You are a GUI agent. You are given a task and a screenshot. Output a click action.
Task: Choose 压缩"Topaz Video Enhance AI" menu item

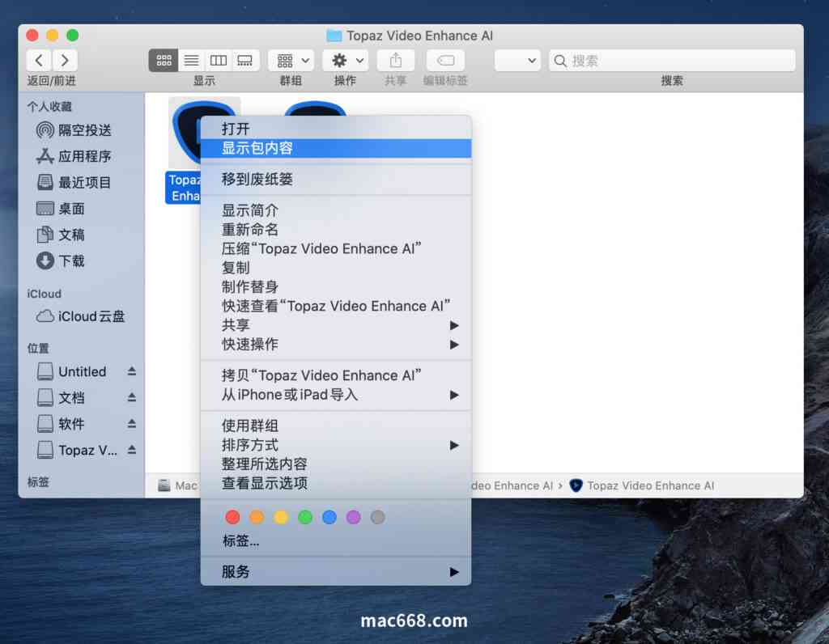tap(336, 249)
